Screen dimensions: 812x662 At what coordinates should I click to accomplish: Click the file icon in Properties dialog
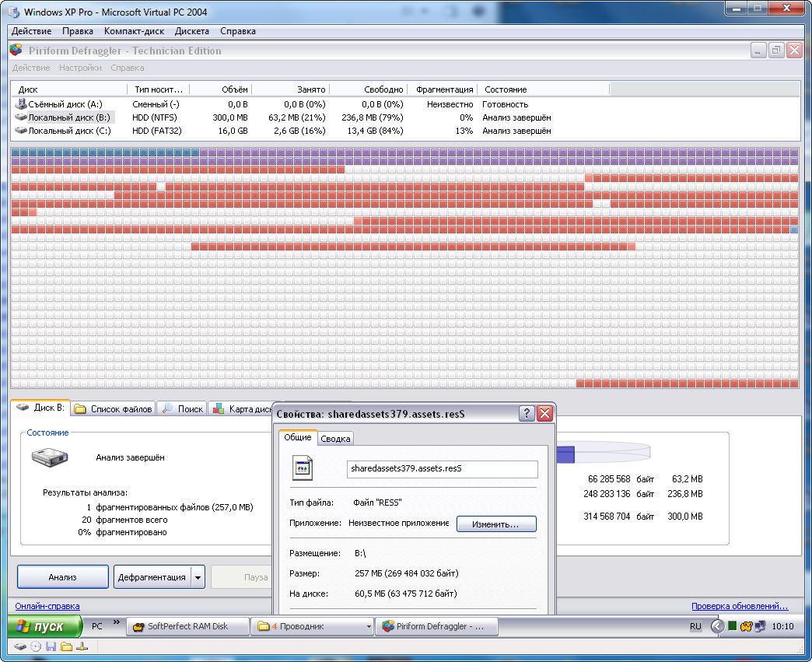303,468
